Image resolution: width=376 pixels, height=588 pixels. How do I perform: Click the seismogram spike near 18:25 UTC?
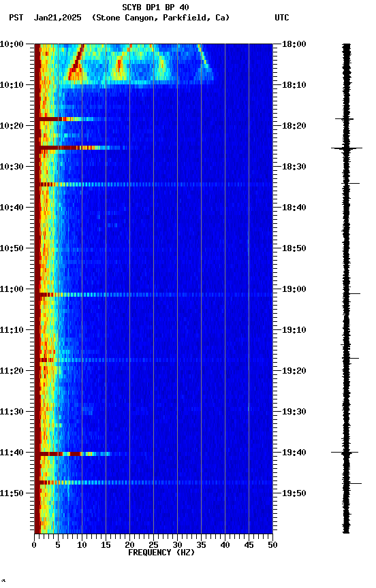tap(347, 148)
